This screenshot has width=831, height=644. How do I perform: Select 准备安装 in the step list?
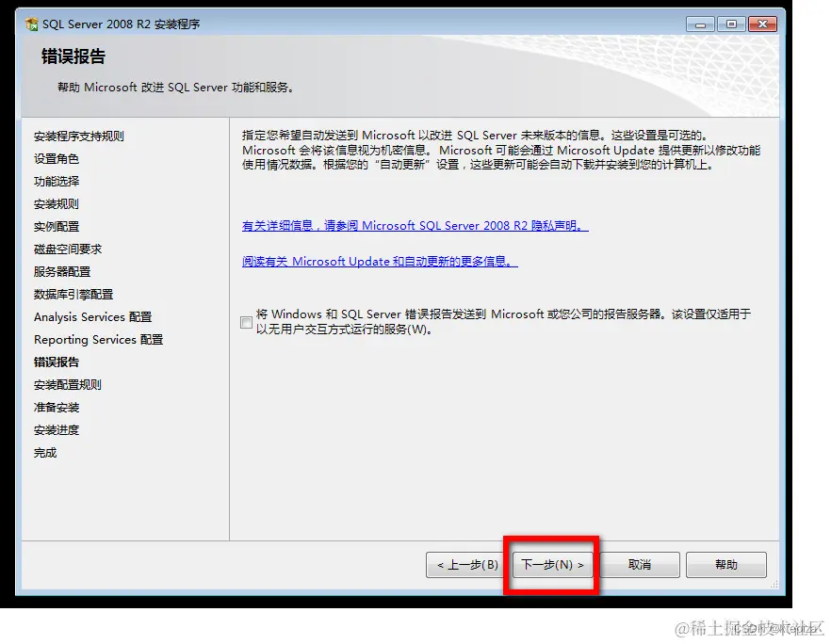tap(57, 408)
